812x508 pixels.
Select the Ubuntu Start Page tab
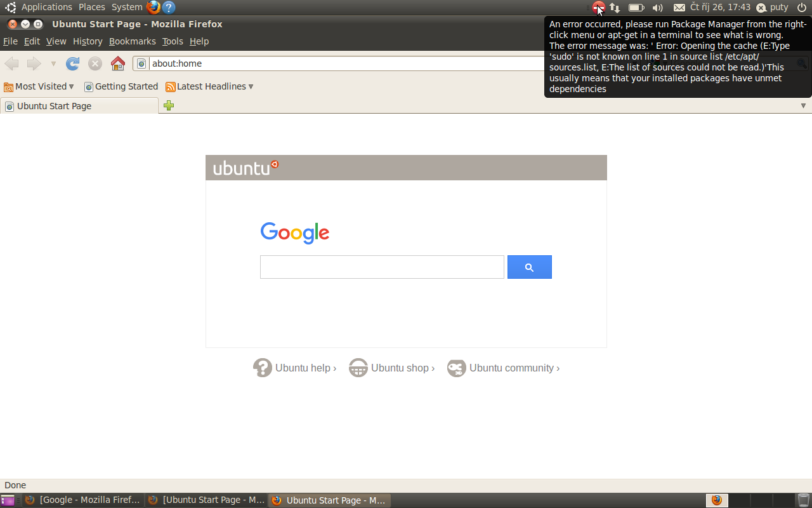79,106
